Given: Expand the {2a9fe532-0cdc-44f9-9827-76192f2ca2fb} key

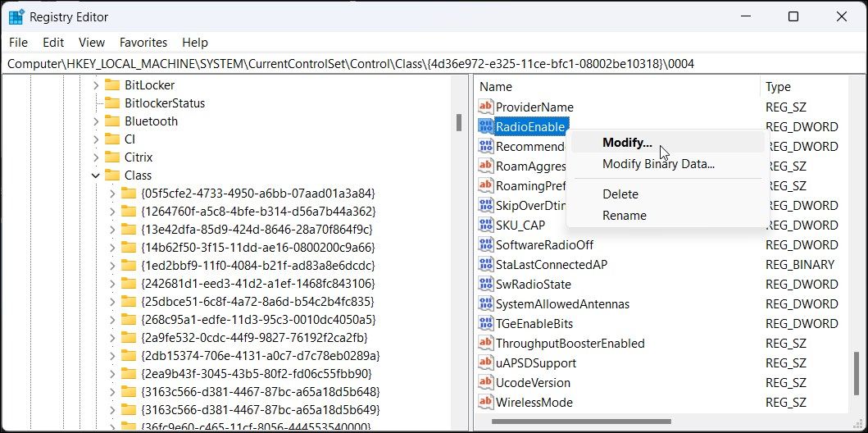Looking at the screenshot, I should coord(112,338).
